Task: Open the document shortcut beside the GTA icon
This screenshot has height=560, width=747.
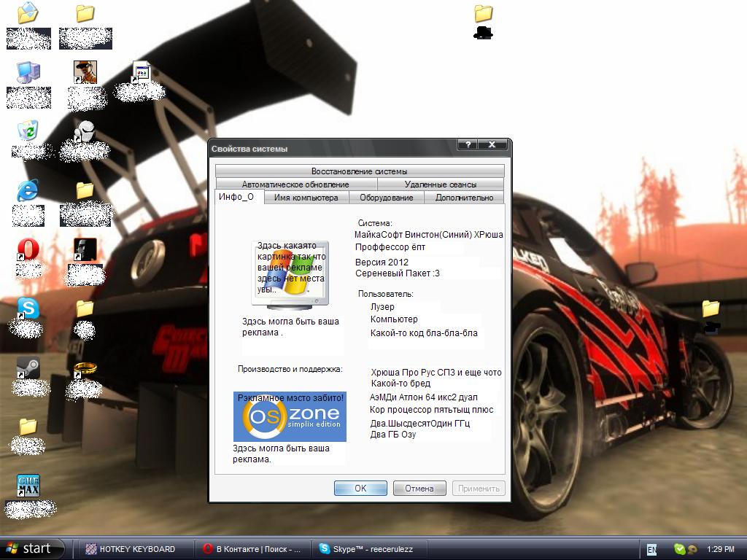Action: 141,72
